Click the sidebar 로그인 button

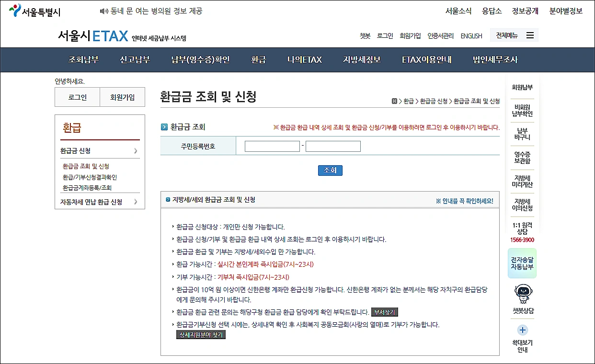(x=77, y=97)
